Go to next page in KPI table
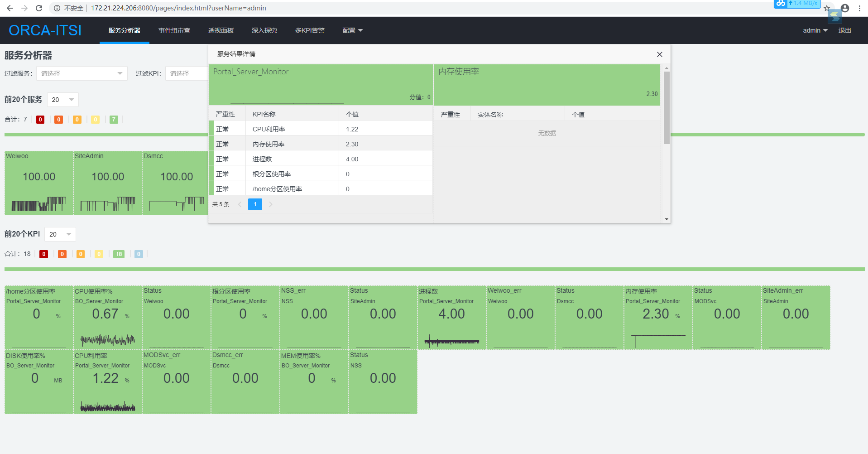 [270, 204]
